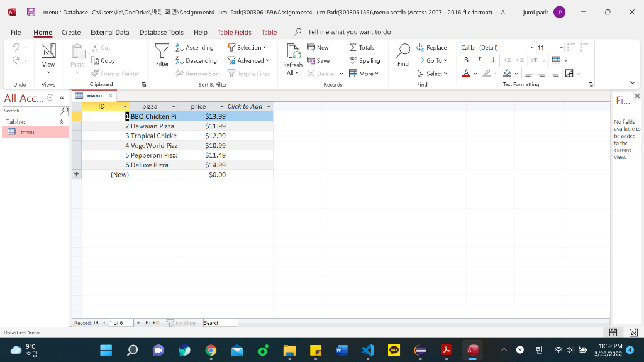Open the menu table in navigation pane
The height and width of the screenshot is (362, 644).
pos(35,132)
